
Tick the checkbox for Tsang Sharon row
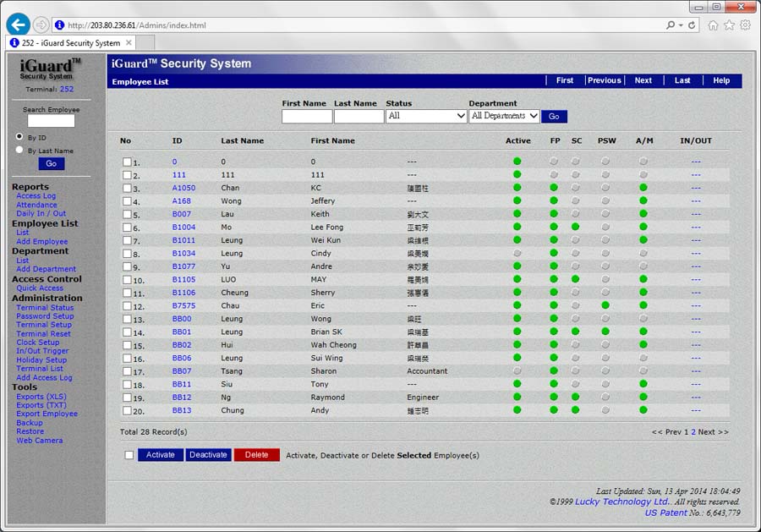pyautogui.click(x=127, y=371)
